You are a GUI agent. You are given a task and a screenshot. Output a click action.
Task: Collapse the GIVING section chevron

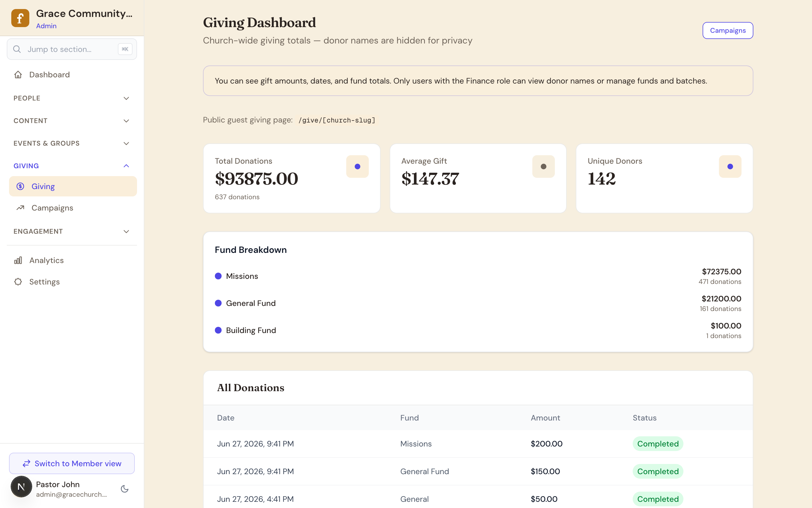point(126,166)
